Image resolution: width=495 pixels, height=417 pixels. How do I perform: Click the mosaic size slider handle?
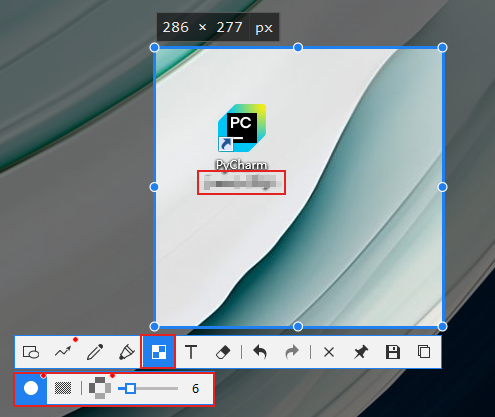point(131,388)
